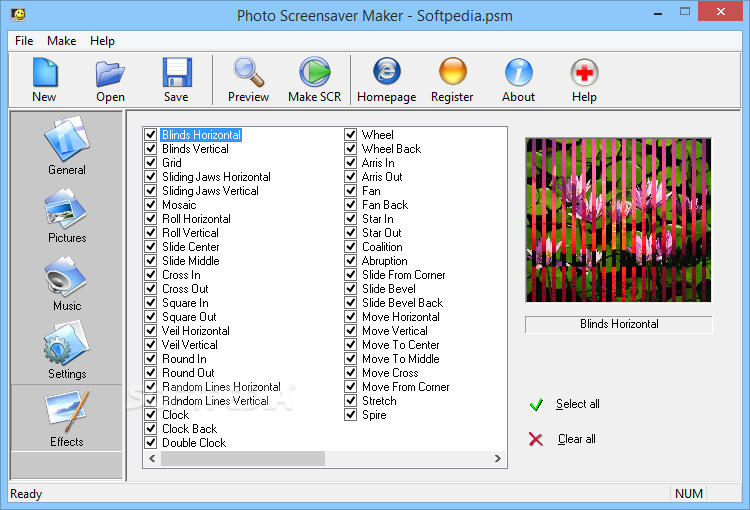The height and width of the screenshot is (510, 750).
Task: Save the project with the floppy disk icon
Action: click(176, 73)
